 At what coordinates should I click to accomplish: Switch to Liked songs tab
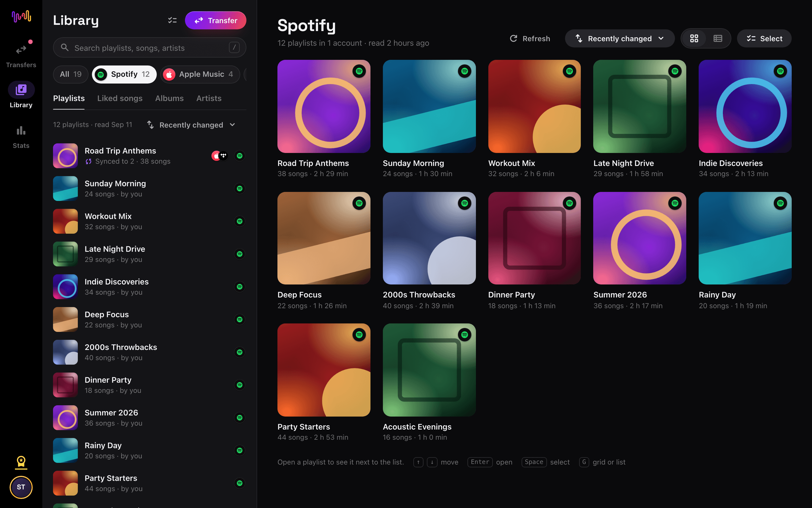[x=120, y=98]
